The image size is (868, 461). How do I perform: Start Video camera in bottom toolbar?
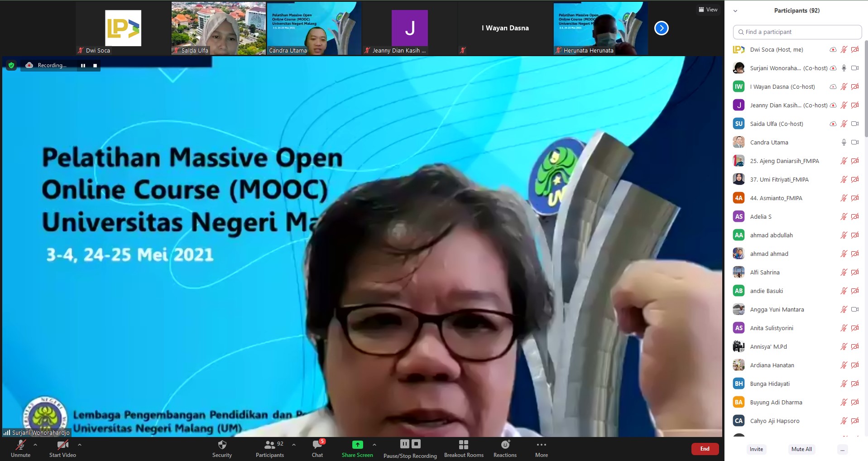click(x=62, y=448)
